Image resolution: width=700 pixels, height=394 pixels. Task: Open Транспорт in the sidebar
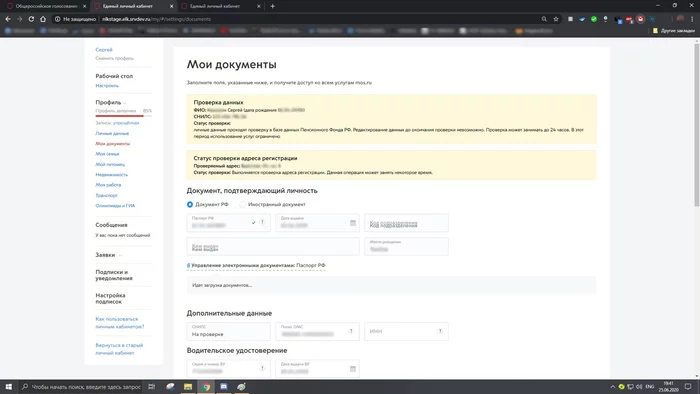tap(106, 195)
